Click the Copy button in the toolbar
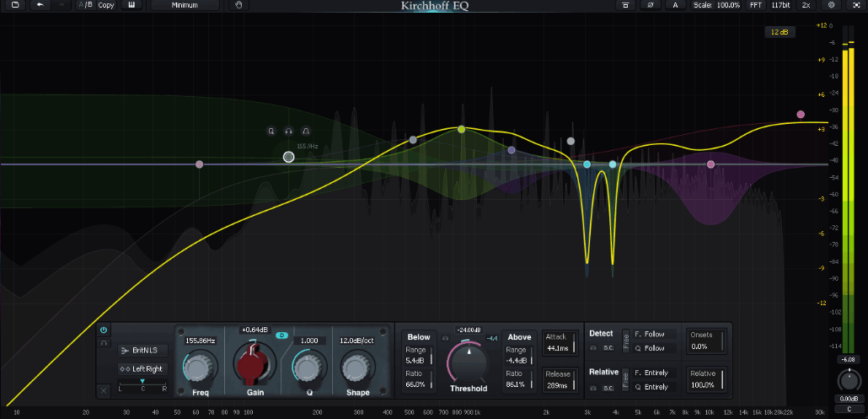The height and width of the screenshot is (419, 868). [x=106, y=5]
